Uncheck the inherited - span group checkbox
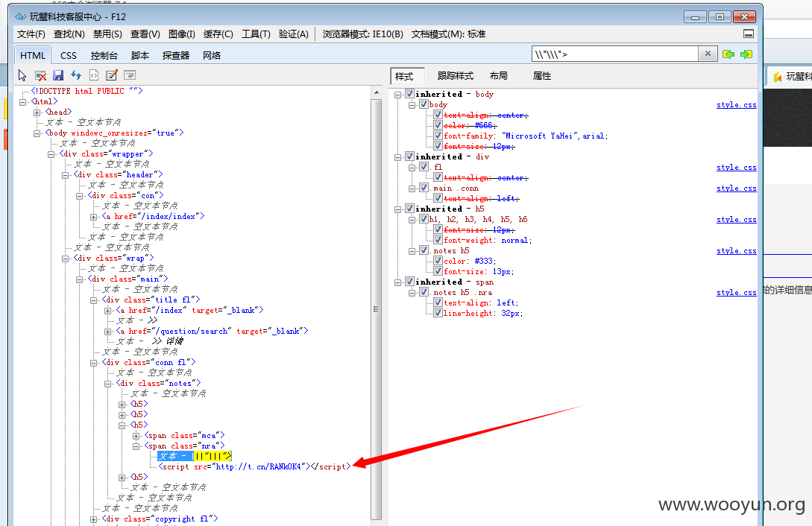The image size is (812, 526). pos(409,282)
